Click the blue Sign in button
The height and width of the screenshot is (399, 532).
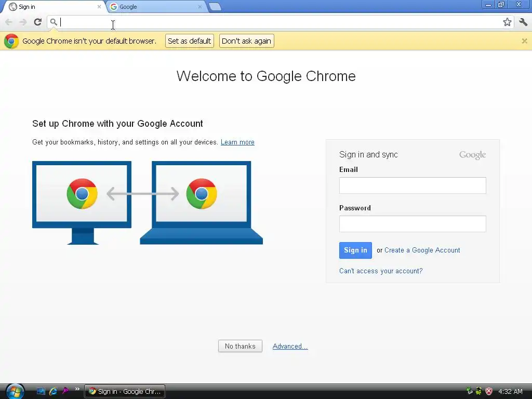[355, 250]
